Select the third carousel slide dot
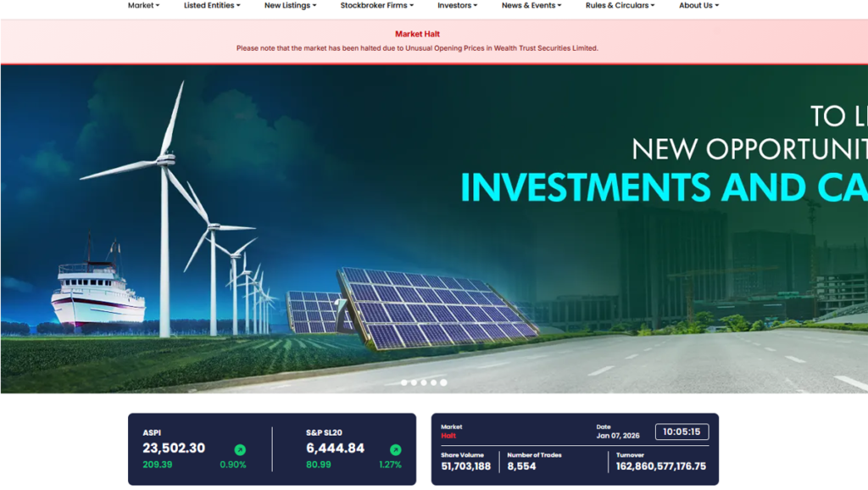This screenshot has height=490, width=868. coord(424,382)
